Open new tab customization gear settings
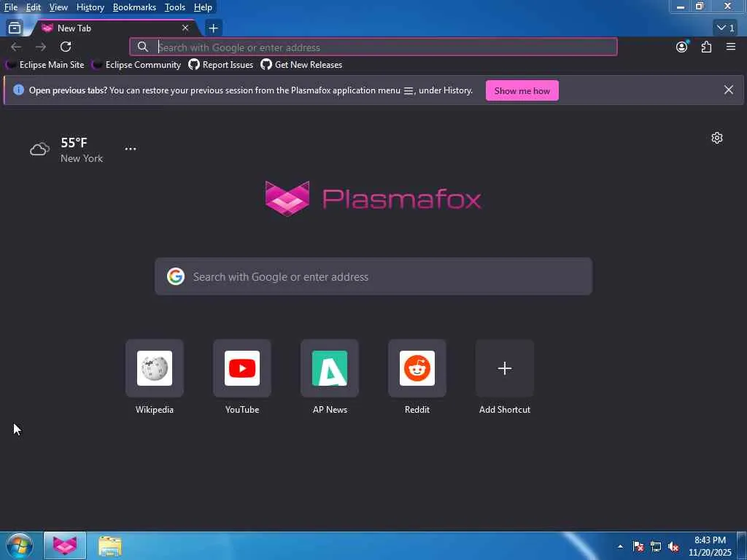The image size is (747, 560). pos(717,138)
